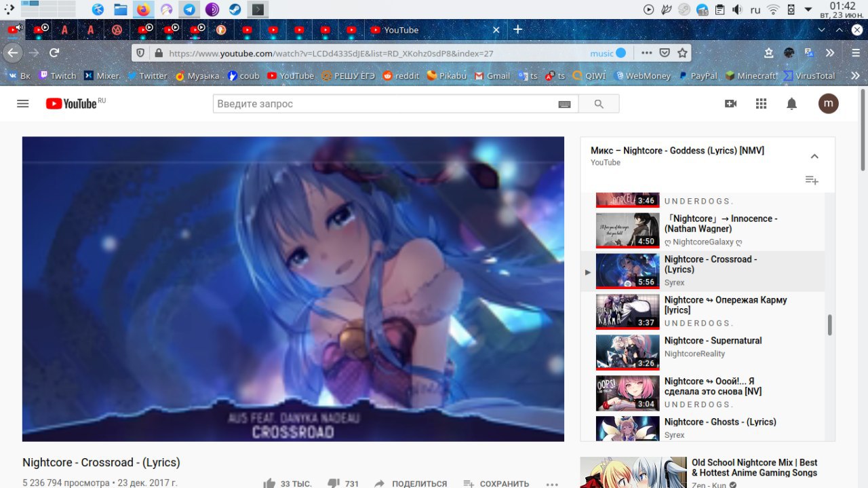The image size is (868, 488).
Task: Open the file manager taskbar icon
Action: (121, 10)
